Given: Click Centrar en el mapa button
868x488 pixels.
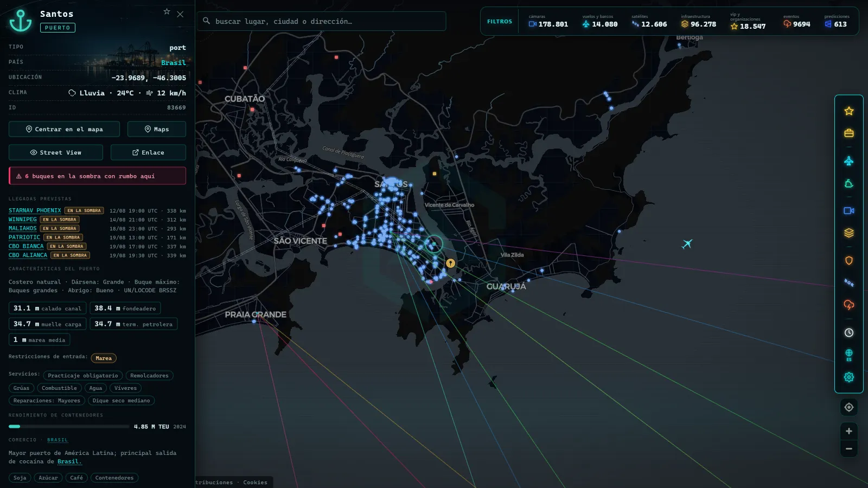Looking at the screenshot, I should 65,129.
